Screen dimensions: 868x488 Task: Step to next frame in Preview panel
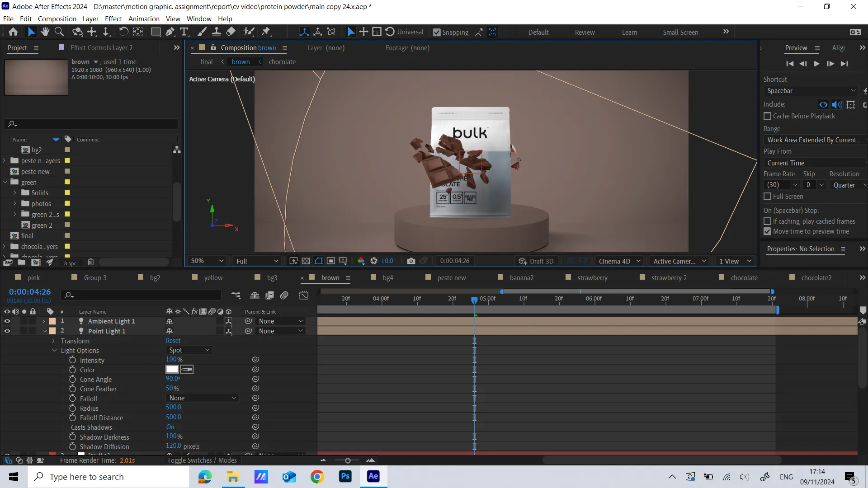[x=830, y=64]
